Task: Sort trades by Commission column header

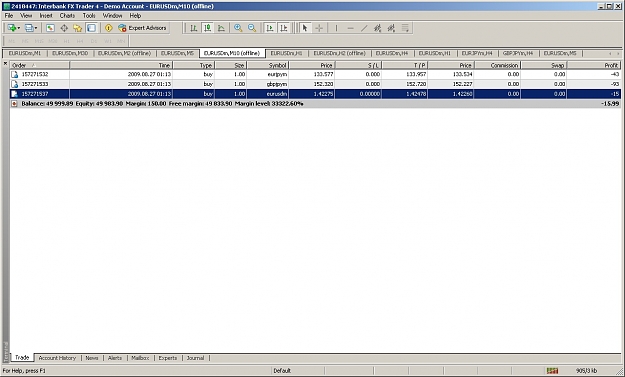Action: pos(498,65)
